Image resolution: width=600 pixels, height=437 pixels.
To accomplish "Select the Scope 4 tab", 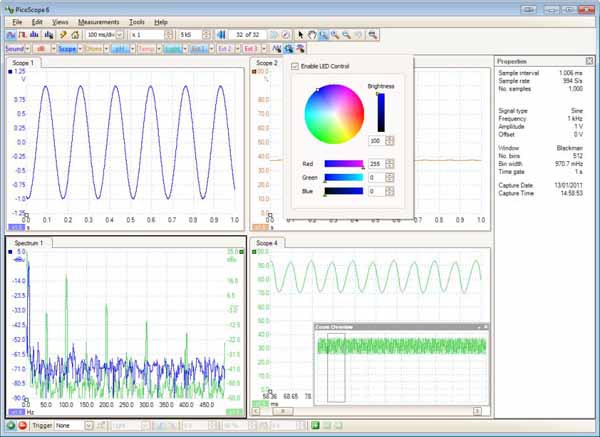I will [x=267, y=243].
